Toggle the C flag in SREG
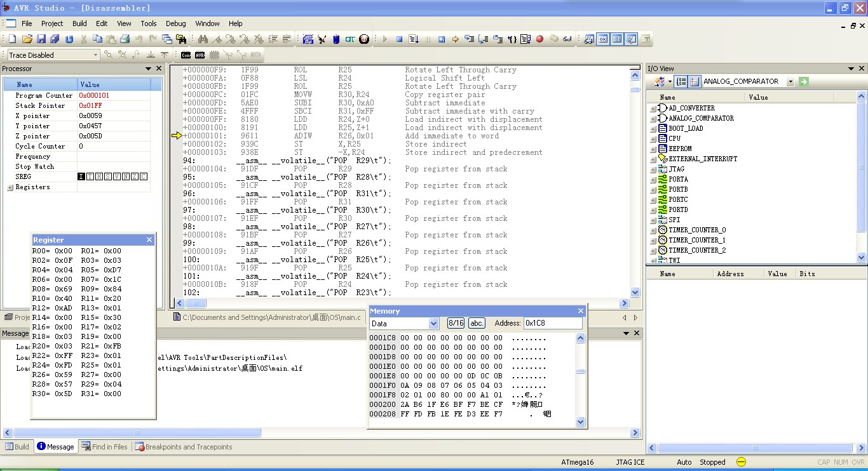 [144, 176]
